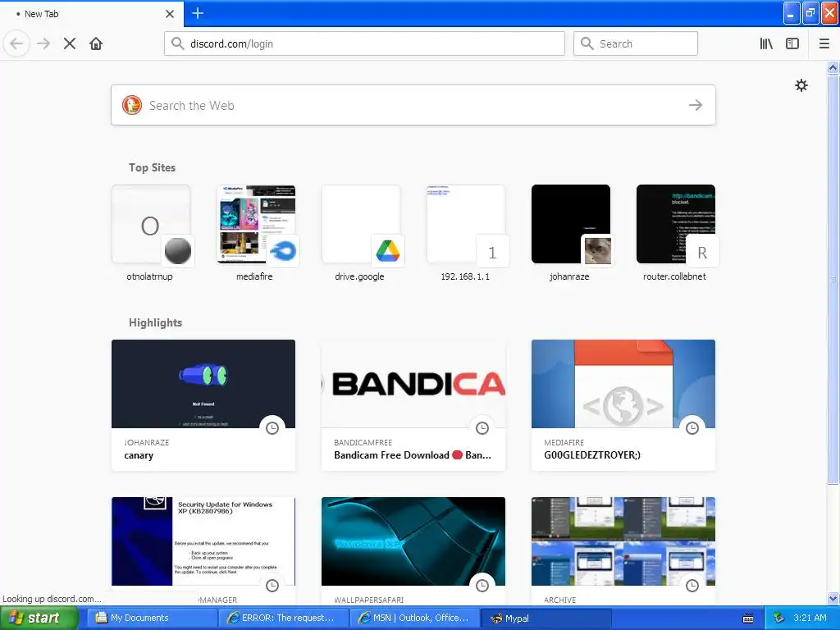Stop loading the page
Screen dimensions: 840x630
[70, 43]
